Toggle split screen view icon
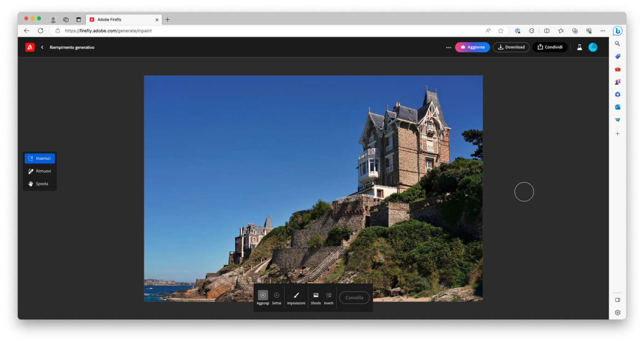644x343 pixels. pyautogui.click(x=546, y=31)
